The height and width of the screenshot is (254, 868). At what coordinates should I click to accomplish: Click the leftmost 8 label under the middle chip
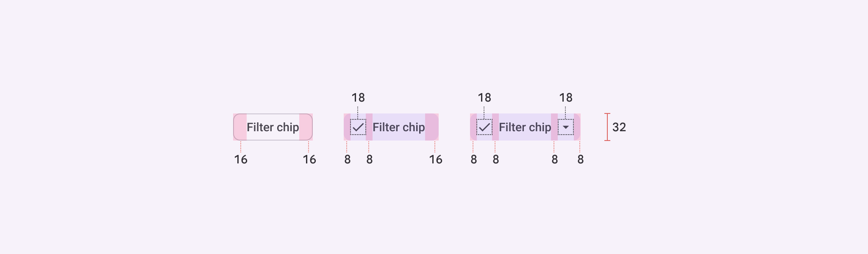tap(348, 160)
